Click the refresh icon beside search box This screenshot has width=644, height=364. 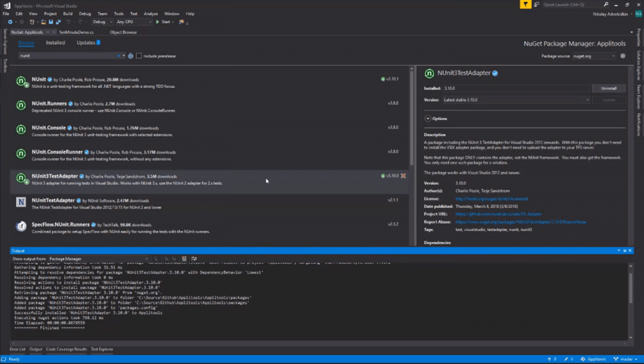(x=131, y=55)
